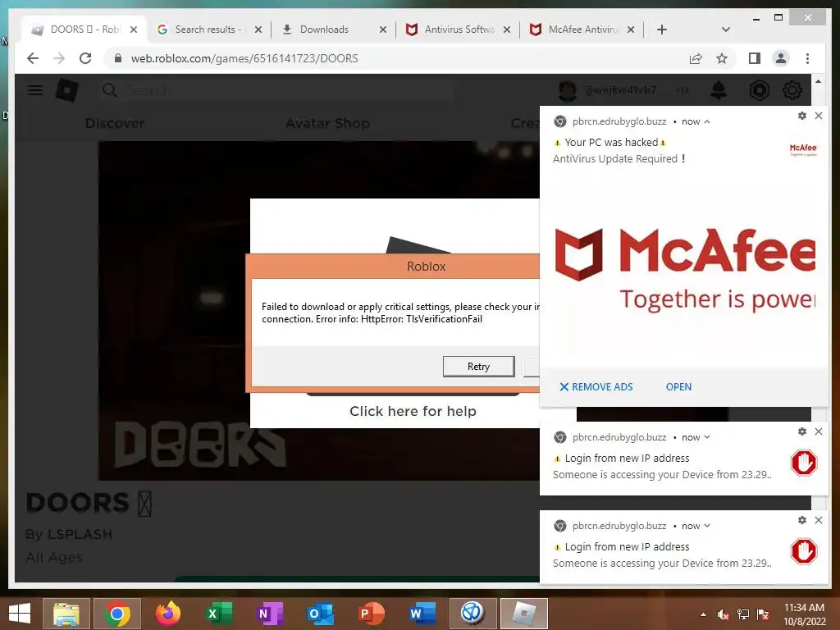This screenshot has height=630, width=840.
Task: Click Retry in the Roblox error dialog
Action: pos(478,367)
